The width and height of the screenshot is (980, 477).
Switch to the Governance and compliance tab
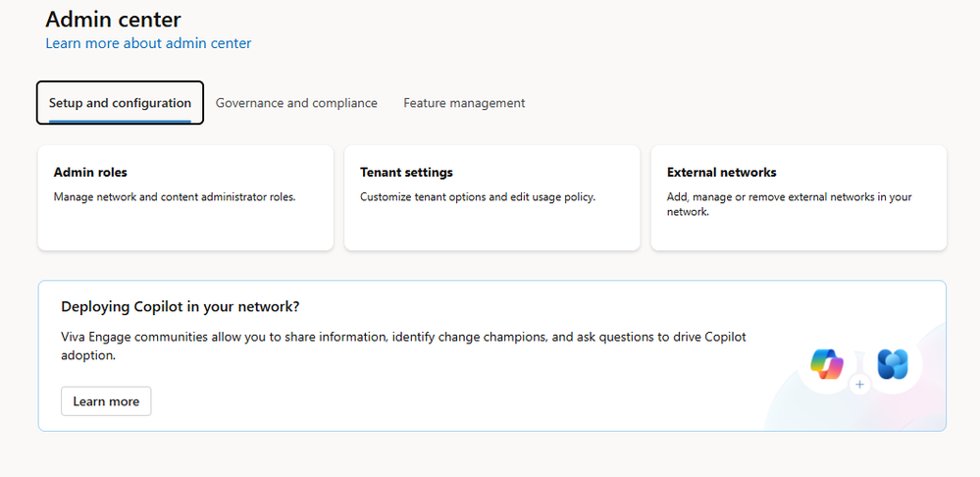(x=296, y=103)
